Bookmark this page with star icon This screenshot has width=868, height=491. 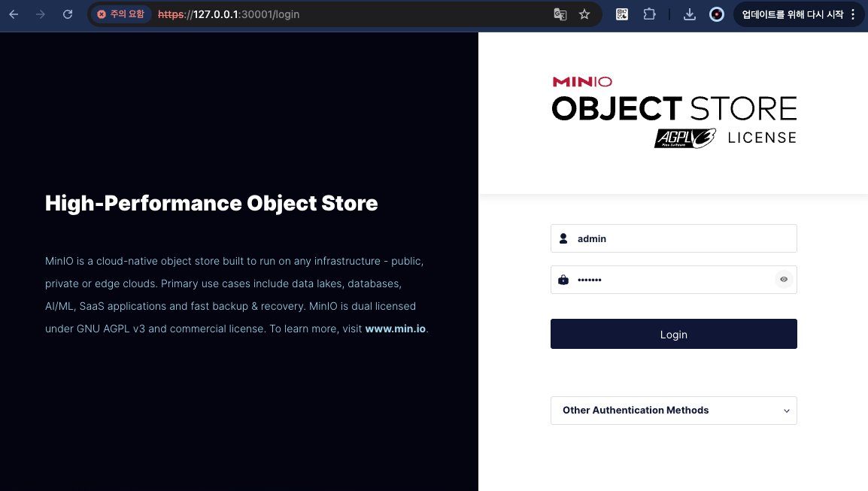click(x=584, y=14)
